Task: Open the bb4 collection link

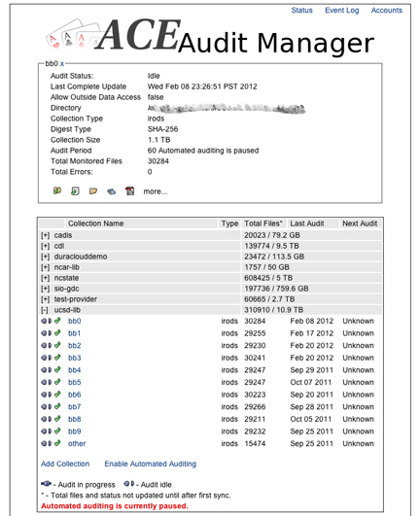Action: (x=75, y=370)
